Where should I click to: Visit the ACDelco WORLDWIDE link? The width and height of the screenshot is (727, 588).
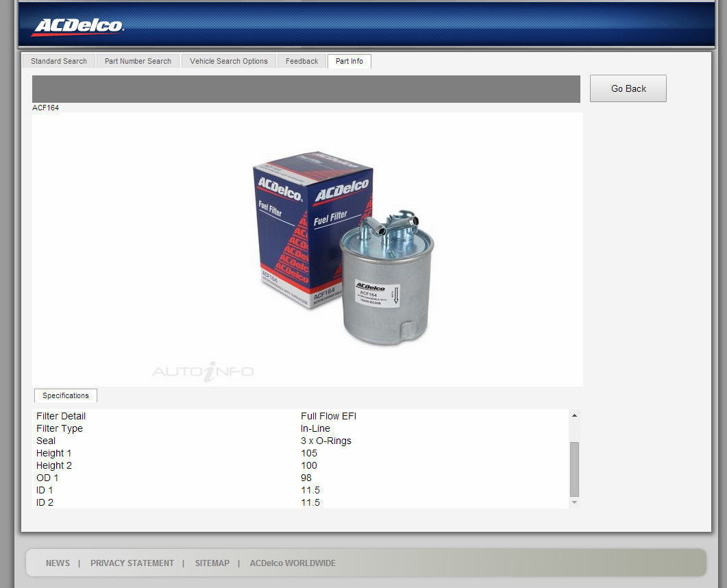(x=293, y=563)
